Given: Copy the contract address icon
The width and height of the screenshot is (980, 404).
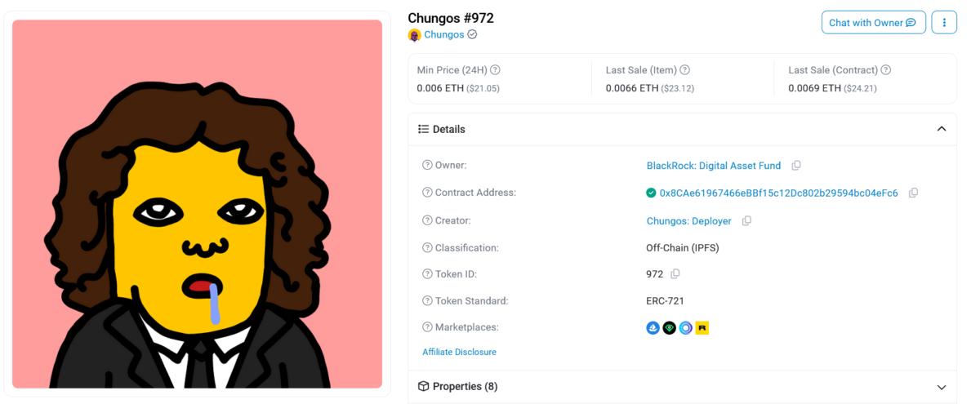Looking at the screenshot, I should [913, 193].
